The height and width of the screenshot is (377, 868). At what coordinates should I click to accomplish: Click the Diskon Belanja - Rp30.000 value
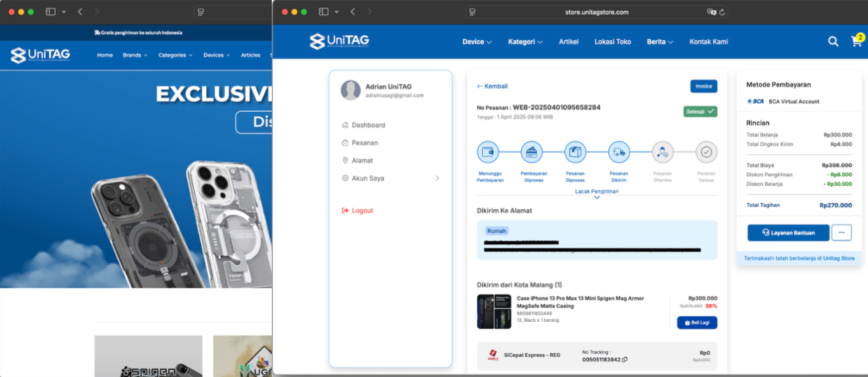click(x=838, y=184)
